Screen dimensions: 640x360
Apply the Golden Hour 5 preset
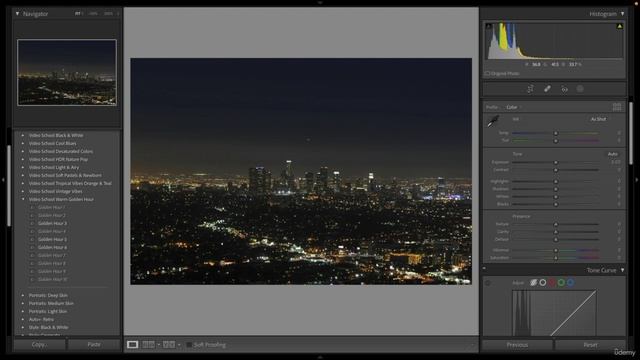point(52,239)
